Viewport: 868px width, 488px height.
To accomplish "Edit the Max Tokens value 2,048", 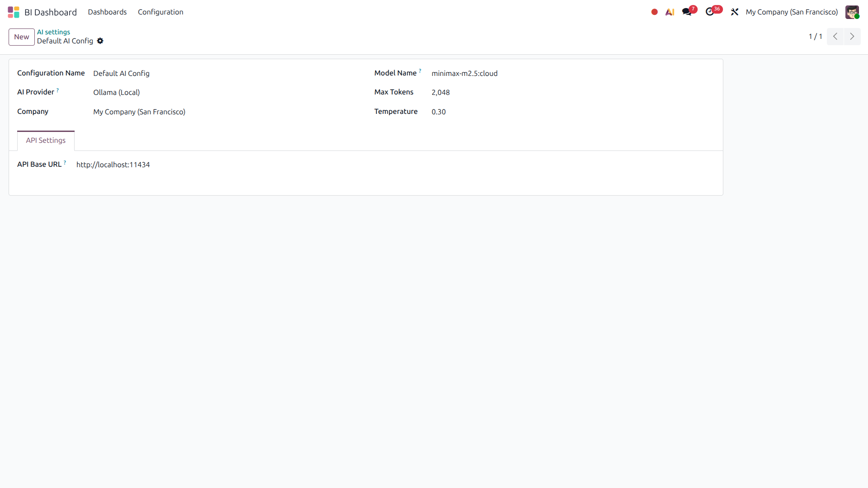I will [x=572, y=92].
